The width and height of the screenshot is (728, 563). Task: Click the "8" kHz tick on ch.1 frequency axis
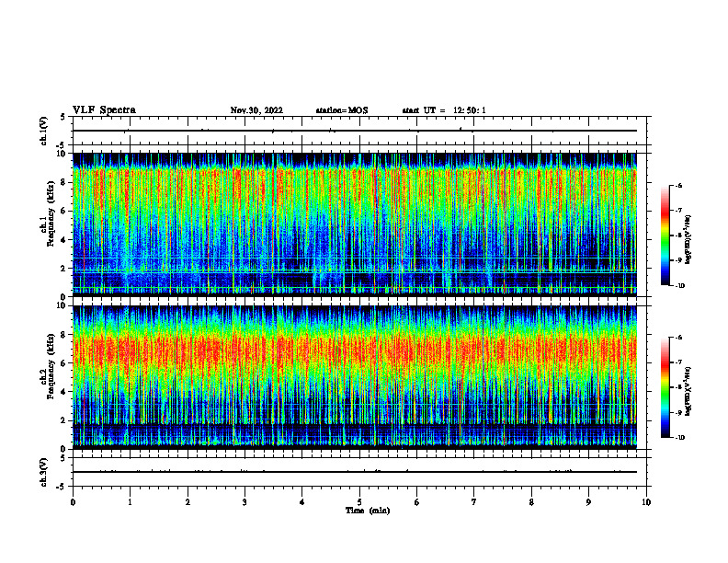click(63, 182)
